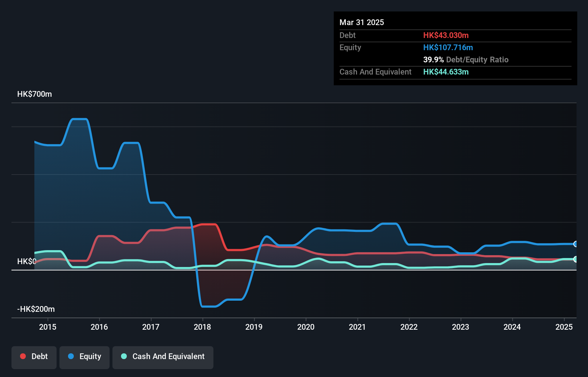Click the teal Cash And Equivalent legend dot
Screen dimensions: 588x377
tap(124, 356)
